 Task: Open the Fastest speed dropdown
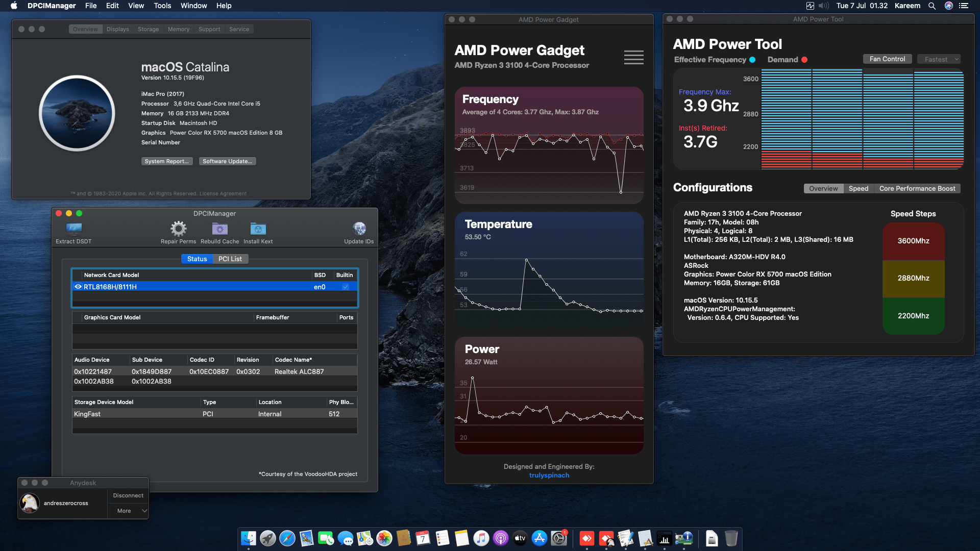(x=939, y=59)
